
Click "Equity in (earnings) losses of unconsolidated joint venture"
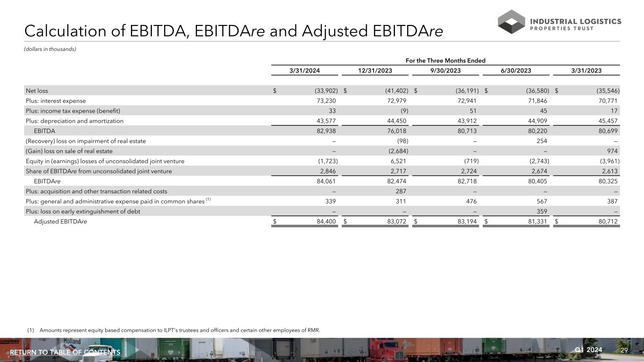105,161
